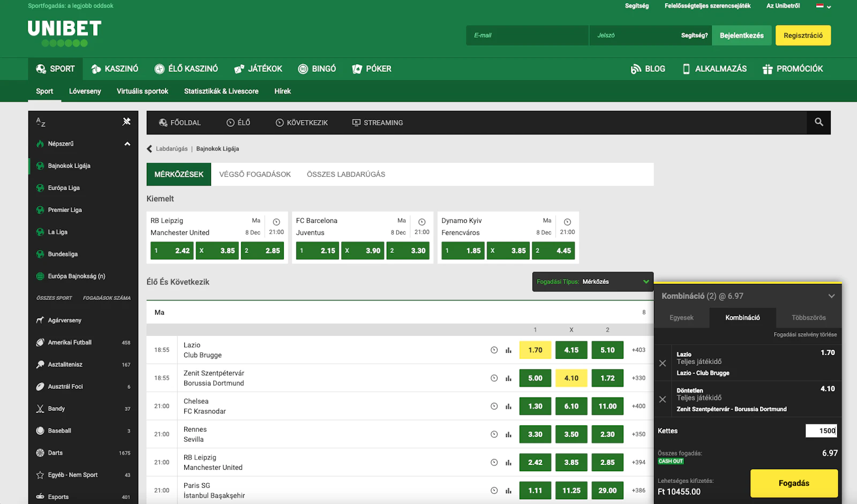Switch to Végső Fogadások tab
The width and height of the screenshot is (857, 504).
coord(255,175)
